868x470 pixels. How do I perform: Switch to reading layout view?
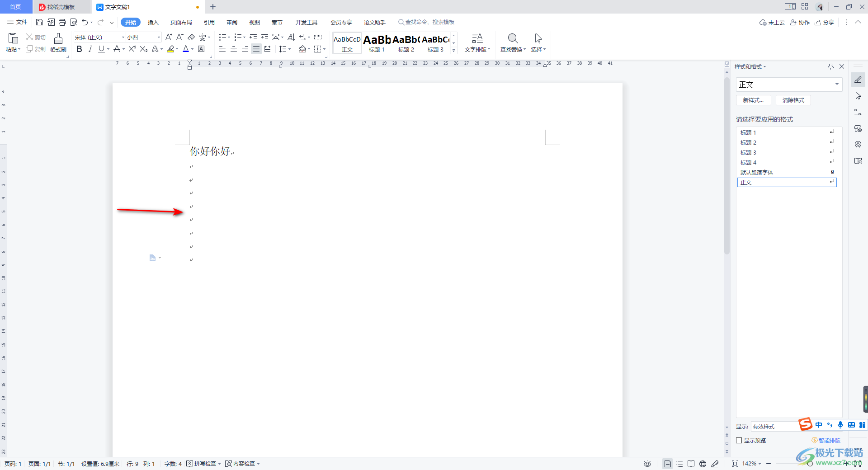[691, 464]
